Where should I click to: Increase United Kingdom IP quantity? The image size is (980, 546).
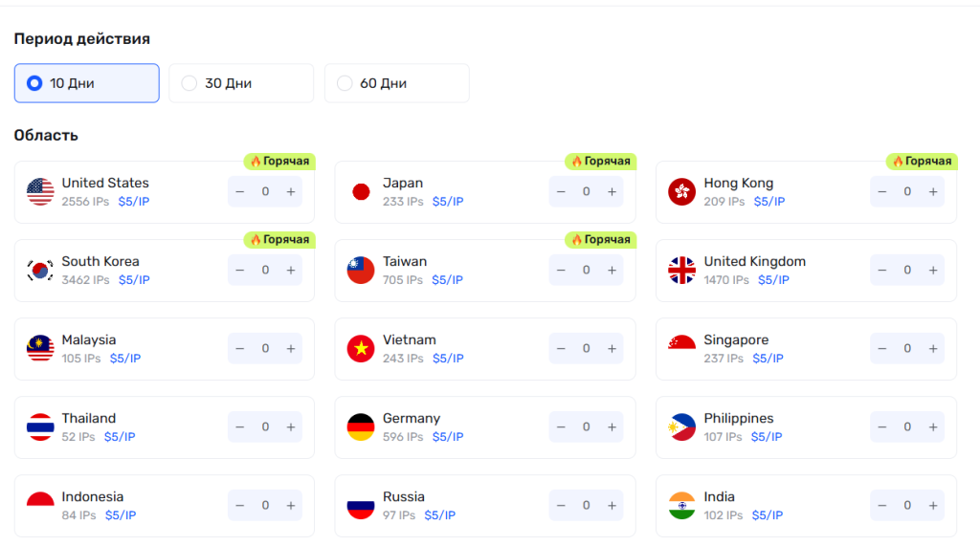(933, 271)
